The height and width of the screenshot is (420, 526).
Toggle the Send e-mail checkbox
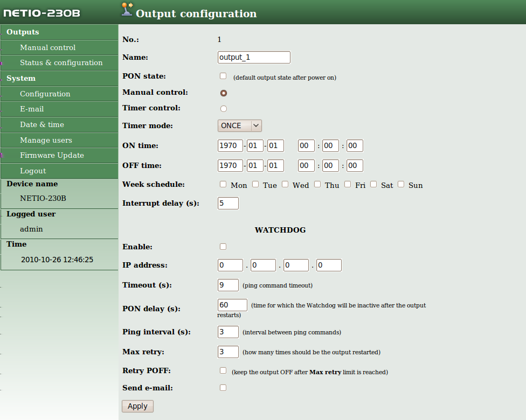tap(223, 388)
